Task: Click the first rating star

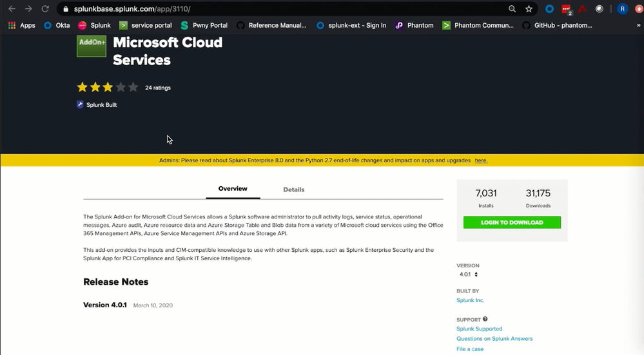Action: coord(82,88)
